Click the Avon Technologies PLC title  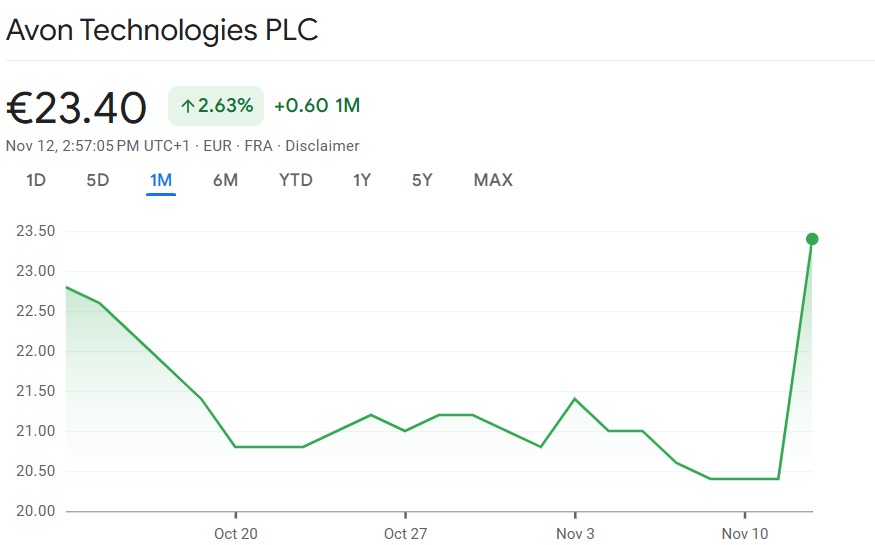point(162,30)
